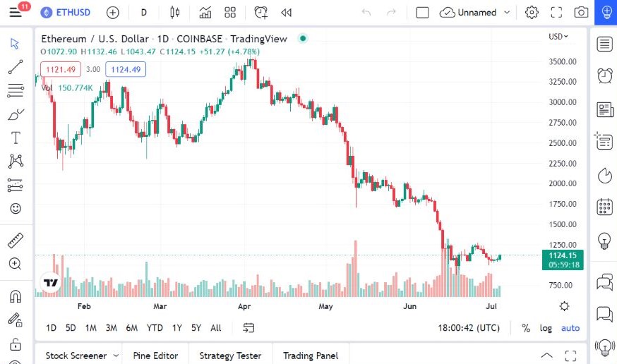The height and width of the screenshot is (364, 617).
Task: Select the trend line drawing tool
Action: click(x=16, y=67)
